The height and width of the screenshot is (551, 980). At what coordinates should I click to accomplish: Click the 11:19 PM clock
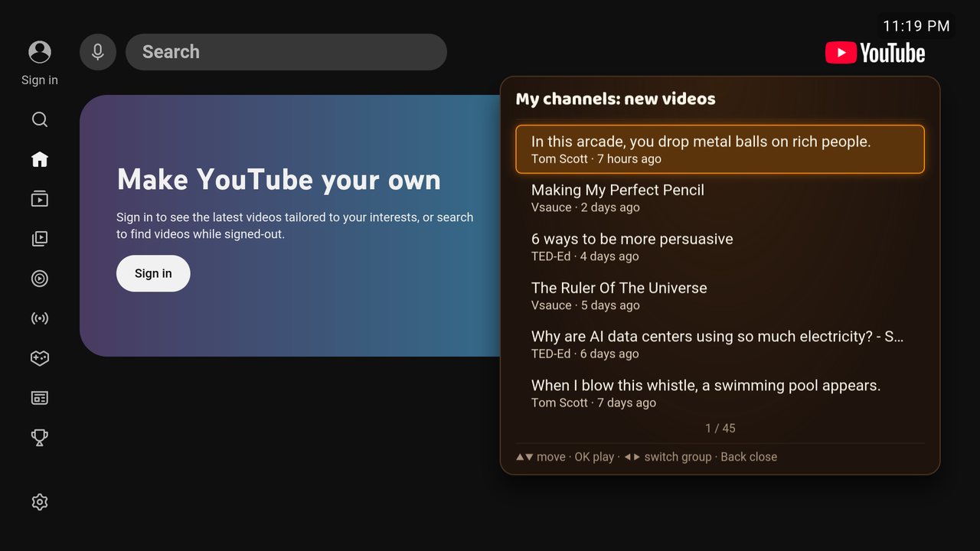point(916,26)
